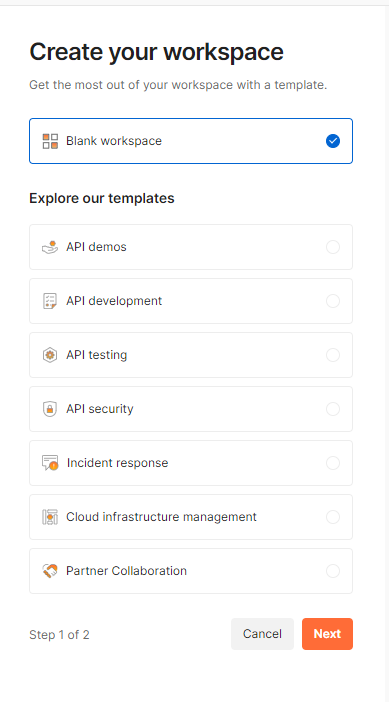
Task: Pick the Cloud infrastructure management radio button
Action: click(x=333, y=517)
